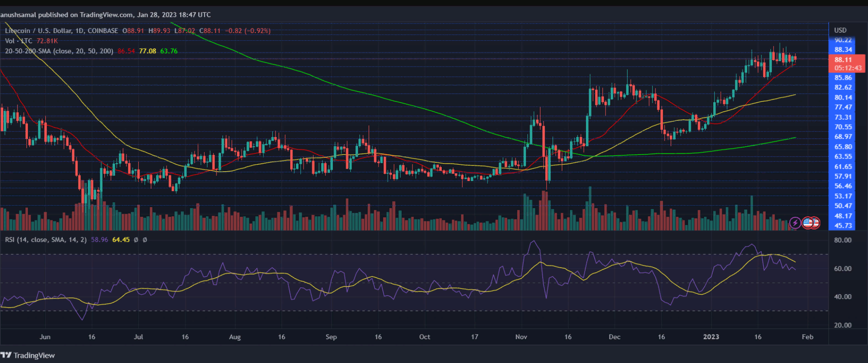Image resolution: width=868 pixels, height=363 pixels.
Task: Click the purple lightning bolt event icon
Action: coord(795,223)
